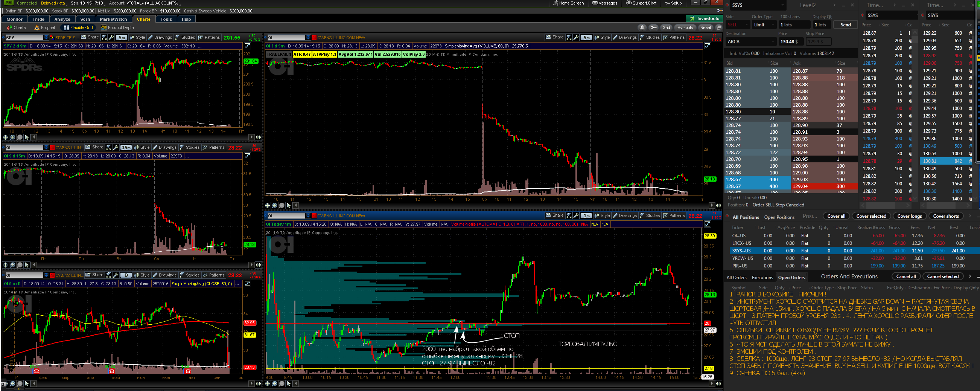Open the Prophet view
Image resolution: width=980 pixels, height=391 pixels.
pyautogui.click(x=44, y=27)
